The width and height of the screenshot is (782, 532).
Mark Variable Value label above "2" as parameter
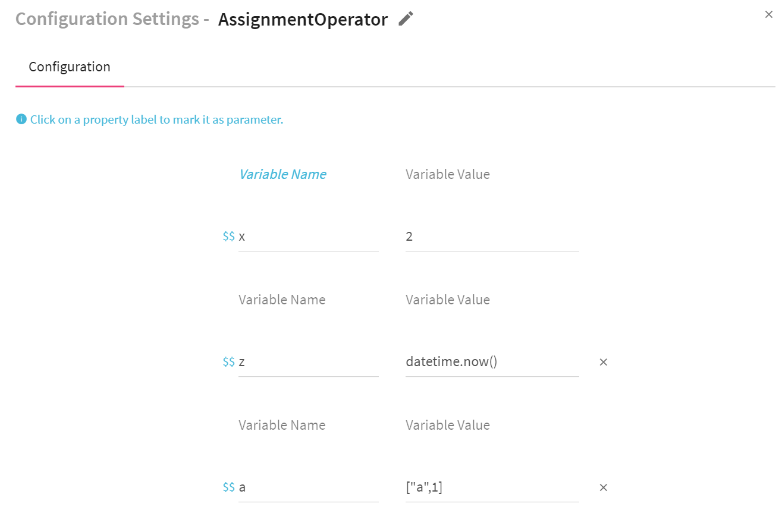click(x=448, y=174)
